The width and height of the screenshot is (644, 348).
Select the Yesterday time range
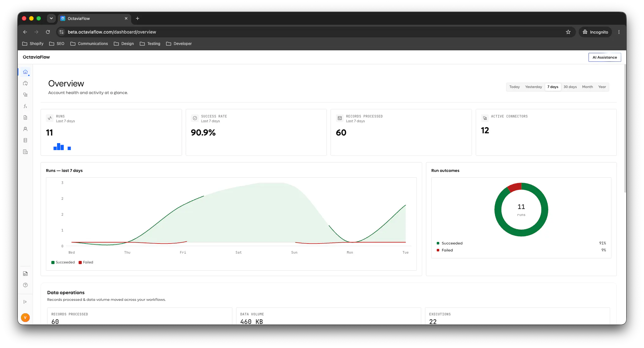coord(533,87)
